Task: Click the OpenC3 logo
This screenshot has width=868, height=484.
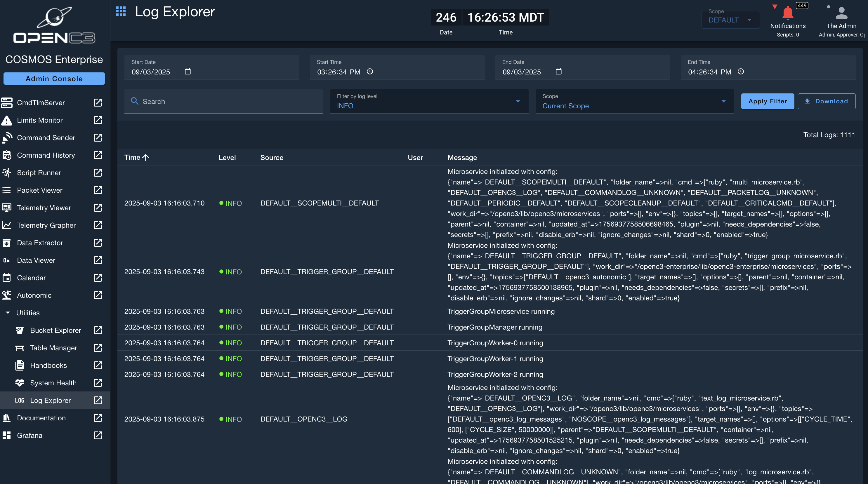Action: pyautogui.click(x=54, y=25)
